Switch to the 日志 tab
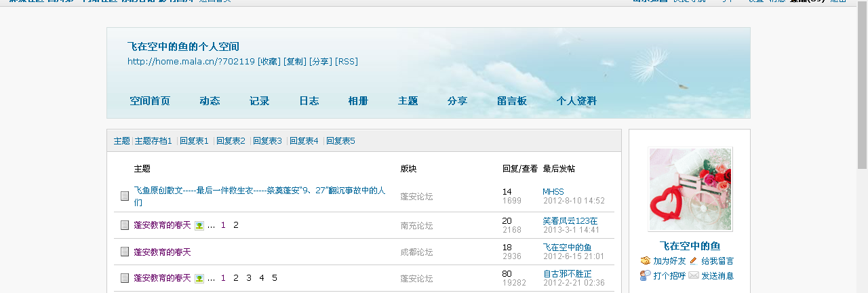This screenshot has height=293, width=868. point(309,101)
